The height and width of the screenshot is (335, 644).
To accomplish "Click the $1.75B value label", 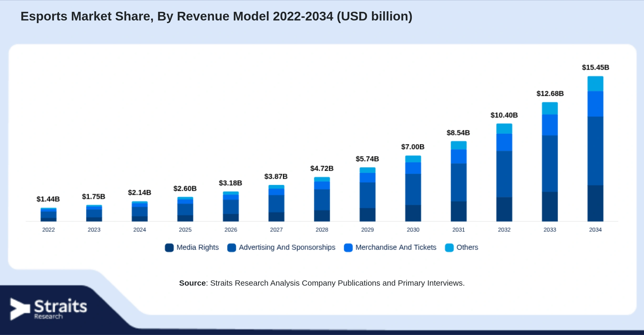I will point(94,196).
